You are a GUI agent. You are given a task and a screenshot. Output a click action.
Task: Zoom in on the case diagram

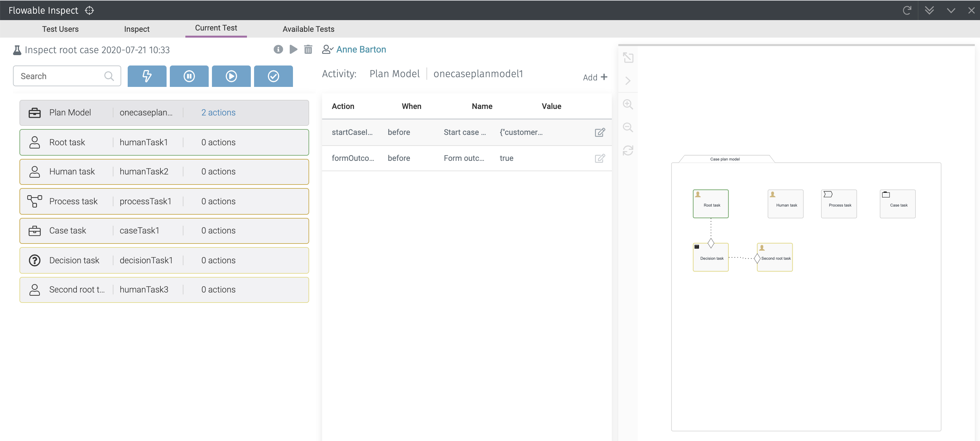pos(628,104)
